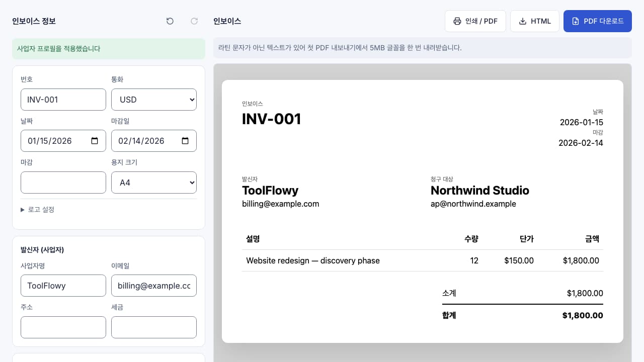Click the empty 마감 input field
Image resolution: width=644 pixels, height=362 pixels.
point(63,183)
